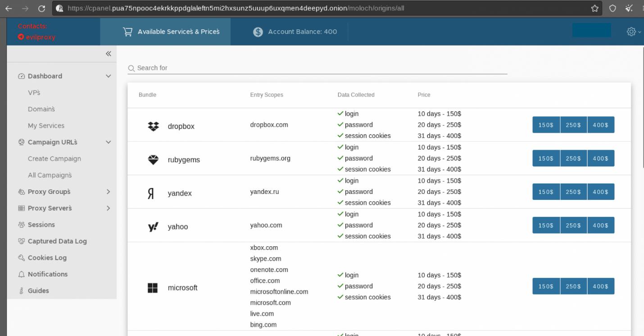Click the Guides info icon

coord(22,291)
